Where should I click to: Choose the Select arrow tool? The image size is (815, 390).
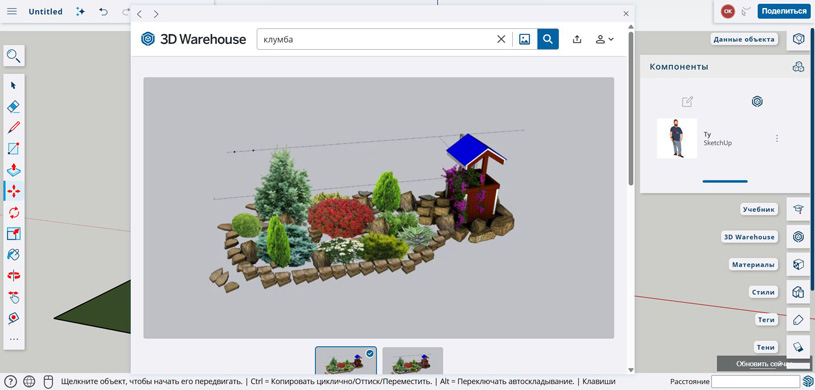coord(14,85)
